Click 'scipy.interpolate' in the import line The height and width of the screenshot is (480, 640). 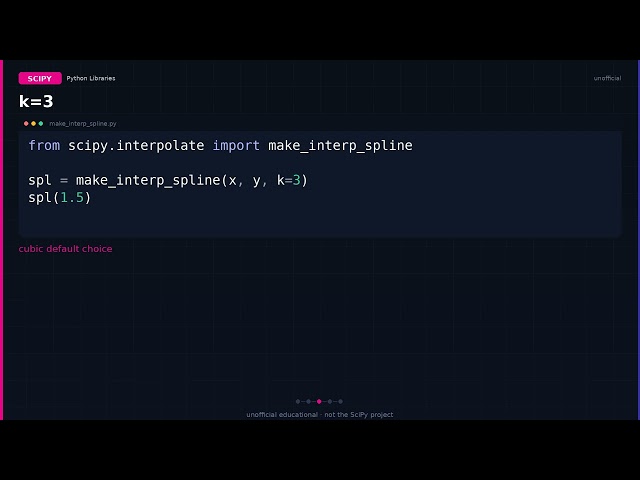coord(136,145)
